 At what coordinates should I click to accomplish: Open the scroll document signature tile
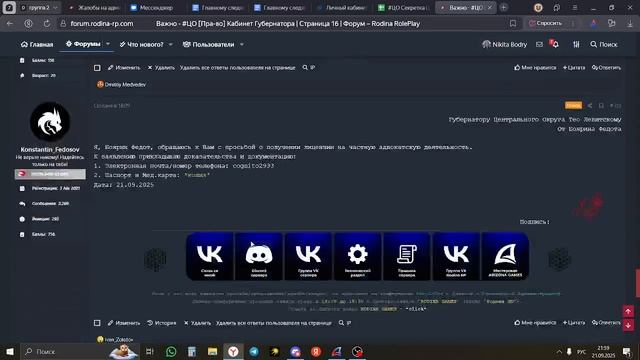(407, 256)
